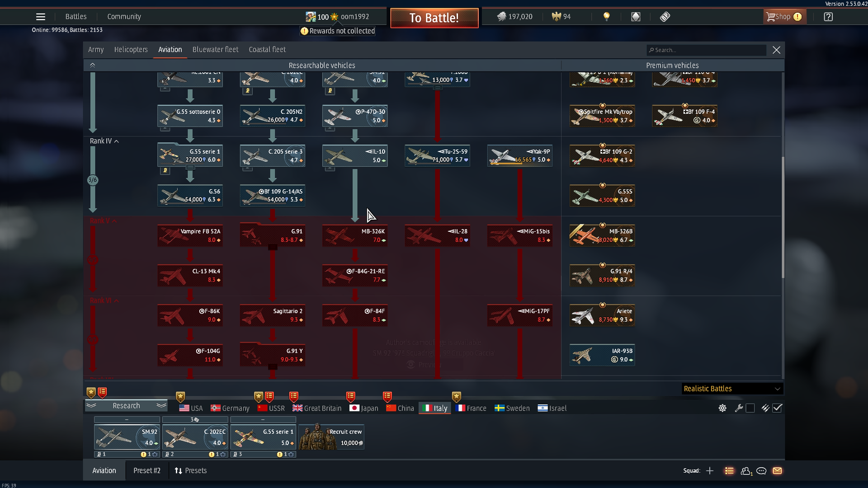
Task: Expand the Realistic Battles game mode dropdown
Action: point(731,389)
